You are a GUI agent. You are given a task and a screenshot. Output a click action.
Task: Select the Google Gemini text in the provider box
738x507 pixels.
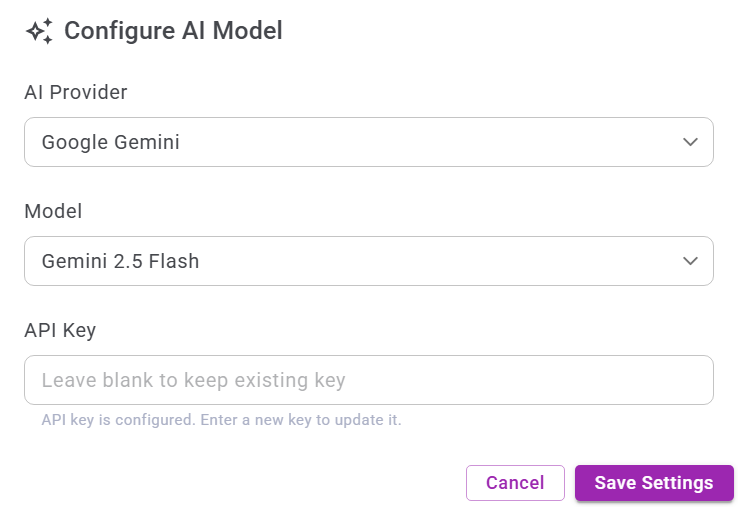tap(111, 142)
